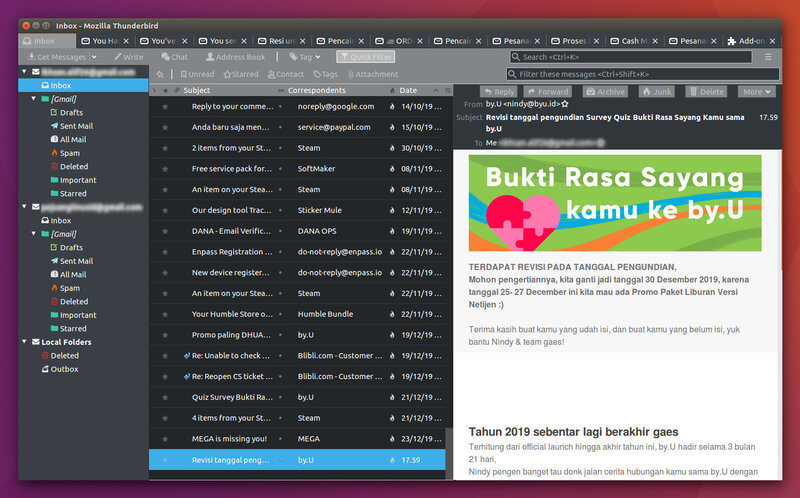Toggle the pin to keep filters applied
Image resolution: width=800 pixels, height=498 pixels.
tap(160, 74)
